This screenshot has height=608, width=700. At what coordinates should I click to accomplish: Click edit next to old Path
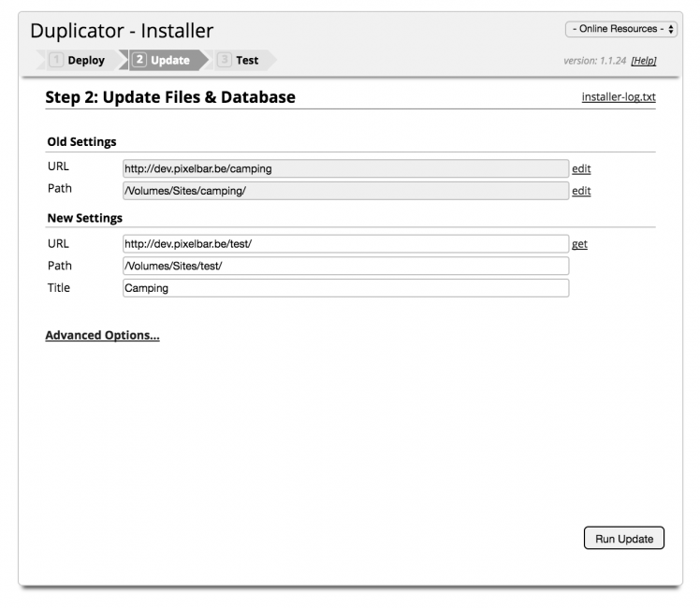[581, 191]
